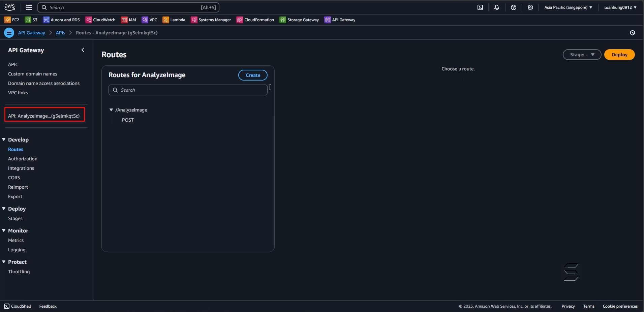Collapse the Monitor section
Screen dimensions: 644x312
tap(4, 230)
